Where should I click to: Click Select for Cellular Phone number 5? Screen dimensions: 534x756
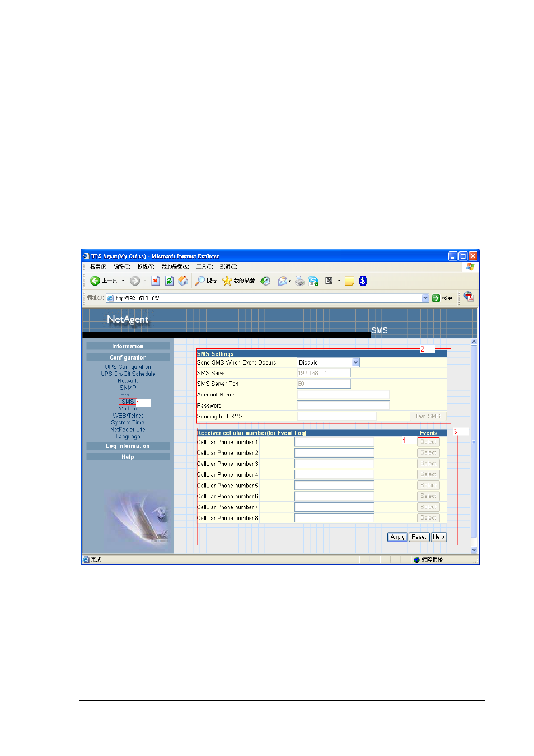pyautogui.click(x=428, y=486)
